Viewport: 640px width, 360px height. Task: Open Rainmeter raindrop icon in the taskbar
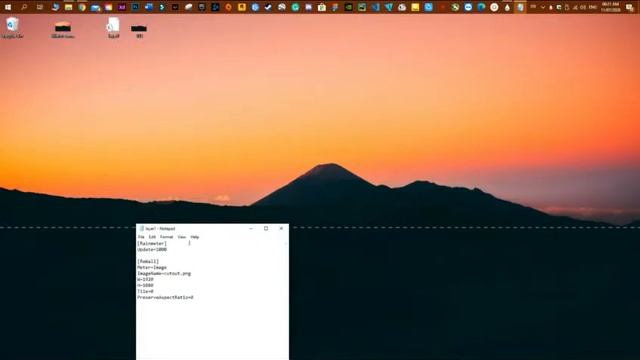point(507,7)
